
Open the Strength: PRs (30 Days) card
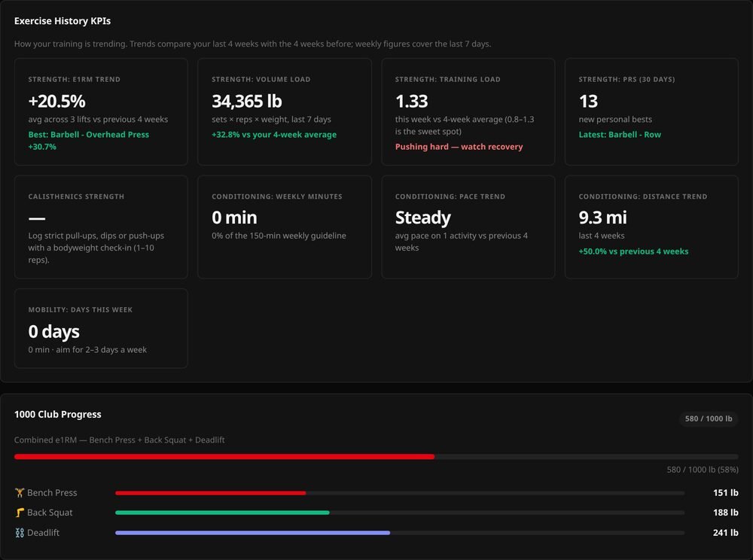tap(651, 112)
